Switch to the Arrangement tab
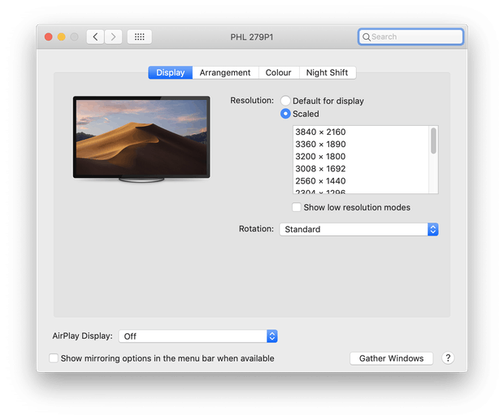 click(x=225, y=72)
